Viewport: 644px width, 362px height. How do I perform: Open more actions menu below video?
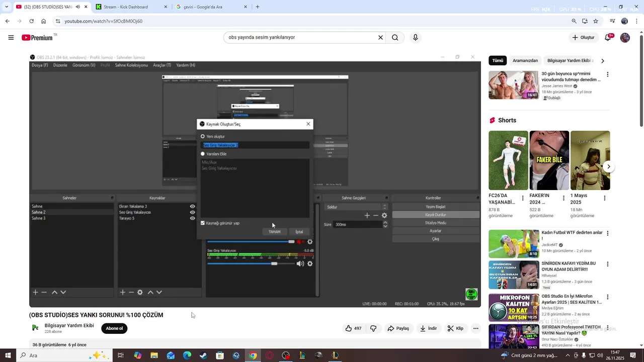tap(475, 328)
